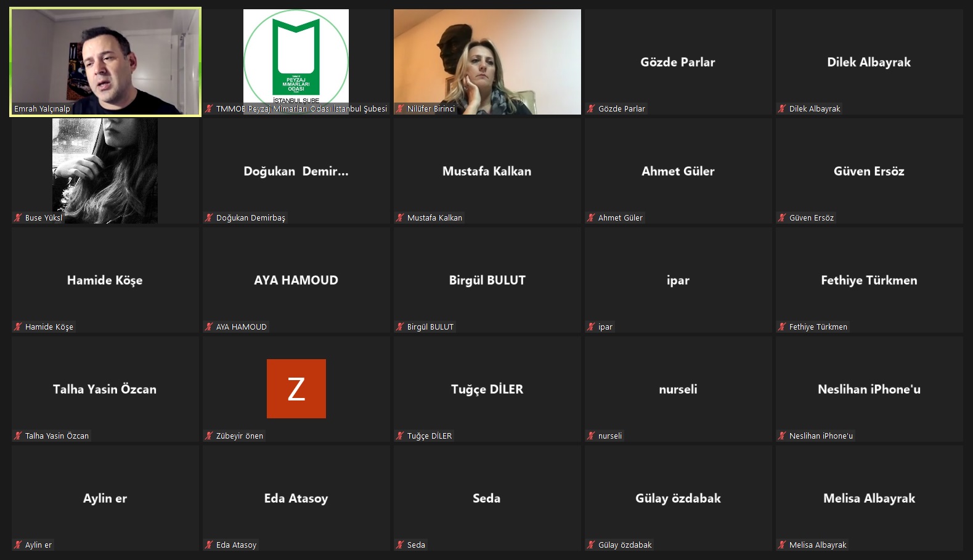Click muted mic icon next to Buse Yüksl

point(18,218)
